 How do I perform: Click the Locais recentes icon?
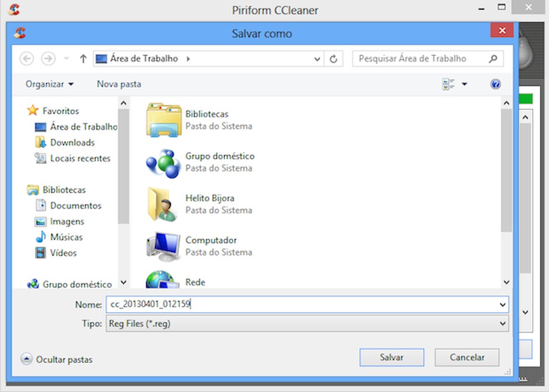point(40,158)
